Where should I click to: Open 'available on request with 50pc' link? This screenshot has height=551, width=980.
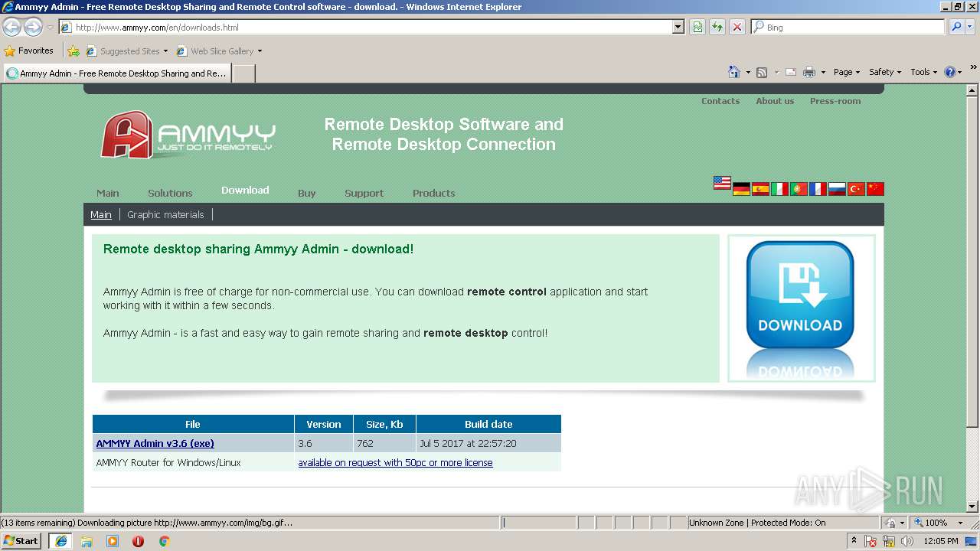(x=395, y=462)
